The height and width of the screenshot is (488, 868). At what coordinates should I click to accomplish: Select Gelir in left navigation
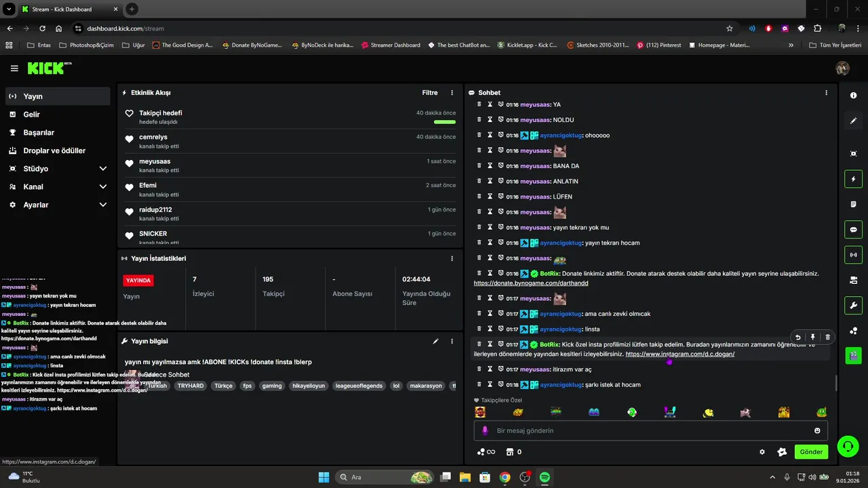(58, 115)
